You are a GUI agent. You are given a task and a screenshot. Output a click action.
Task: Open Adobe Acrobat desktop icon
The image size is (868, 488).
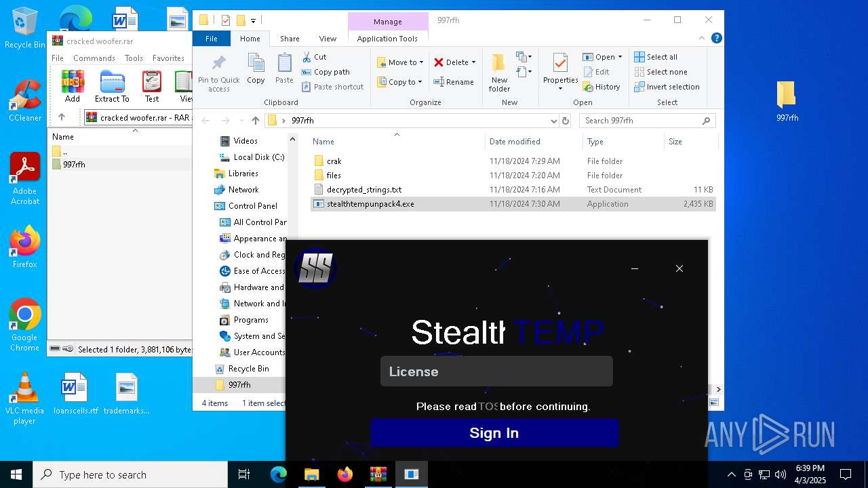pos(24,178)
